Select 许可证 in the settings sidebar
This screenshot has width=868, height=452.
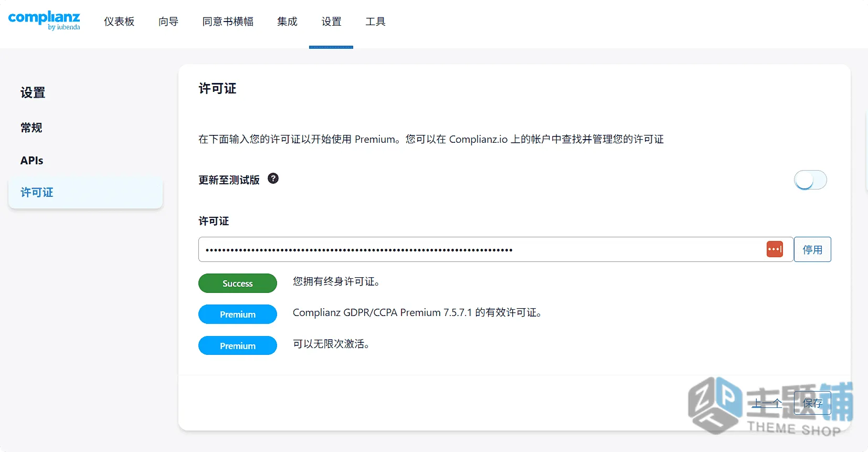point(86,193)
